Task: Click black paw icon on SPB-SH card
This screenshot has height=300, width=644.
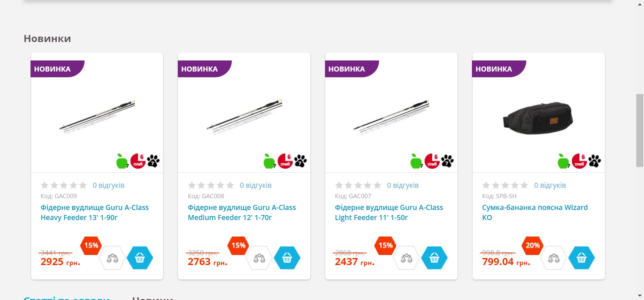Action: 595,161
